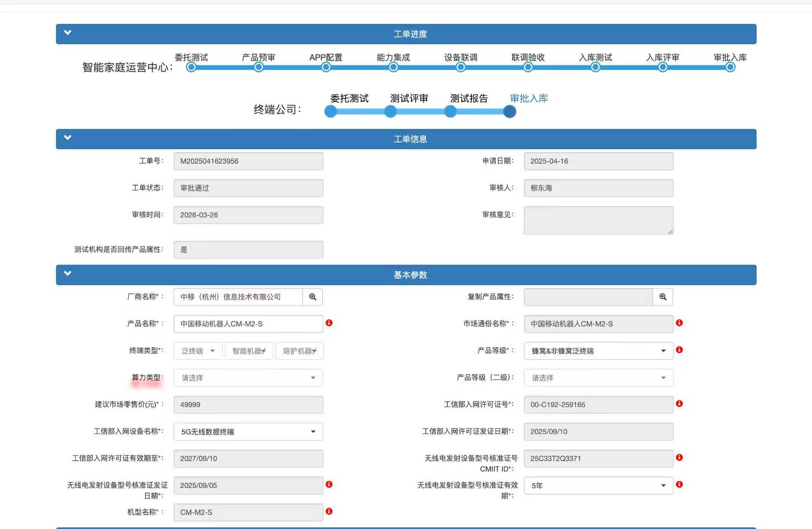The image size is (812, 529).
Task: Open the 陪护机器人 terminal type dropdown
Action: [299, 351]
